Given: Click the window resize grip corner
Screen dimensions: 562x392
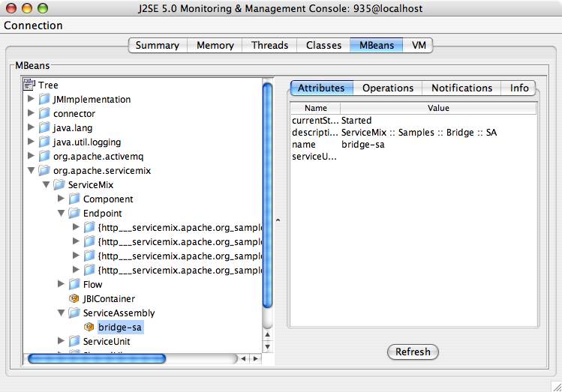Looking at the screenshot, I should 557,387.
